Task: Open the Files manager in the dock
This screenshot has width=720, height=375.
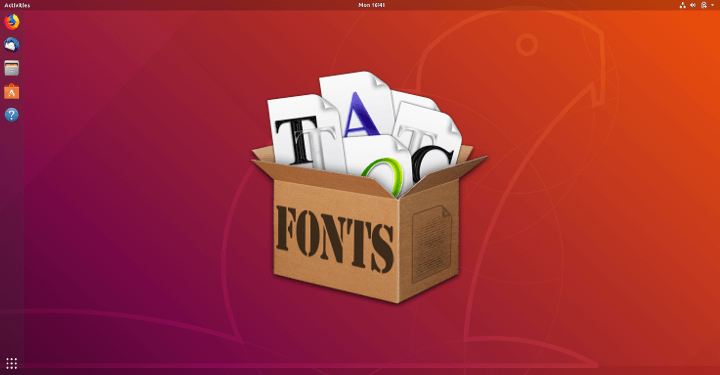Action: [x=11, y=68]
